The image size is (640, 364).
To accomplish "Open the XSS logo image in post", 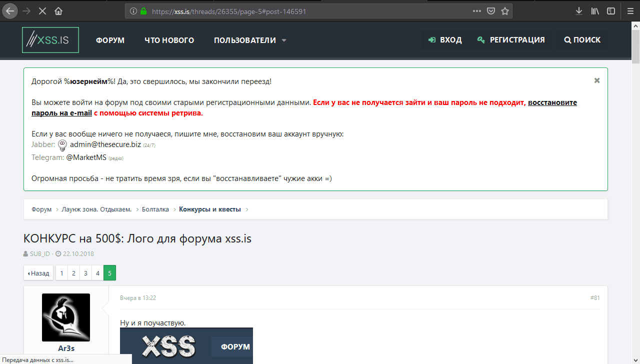I will [x=186, y=345].
